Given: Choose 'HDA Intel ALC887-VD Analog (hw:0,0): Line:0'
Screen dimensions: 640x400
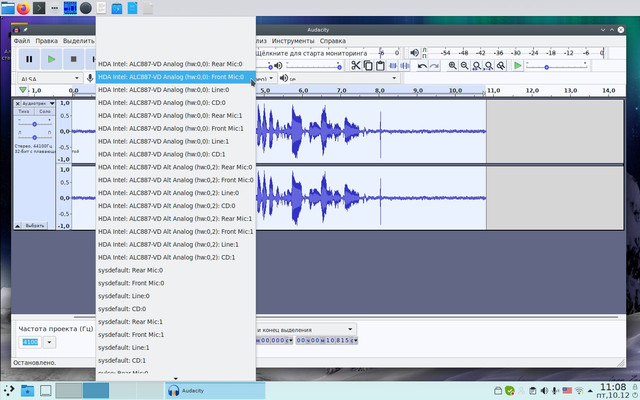Looking at the screenshot, I should (176, 90).
